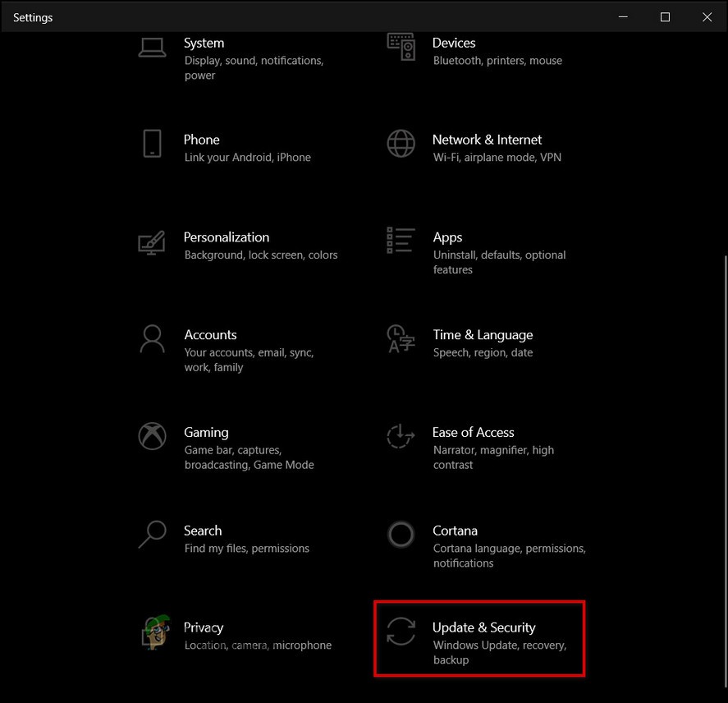
Task: Click the Network & Internet globe icon
Action: 401,144
